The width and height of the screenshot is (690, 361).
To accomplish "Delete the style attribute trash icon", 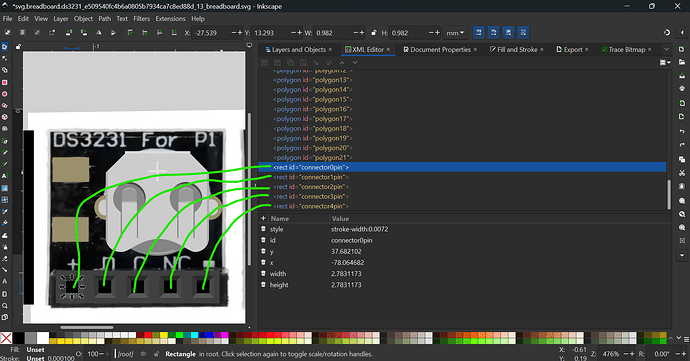I will coord(263,229).
